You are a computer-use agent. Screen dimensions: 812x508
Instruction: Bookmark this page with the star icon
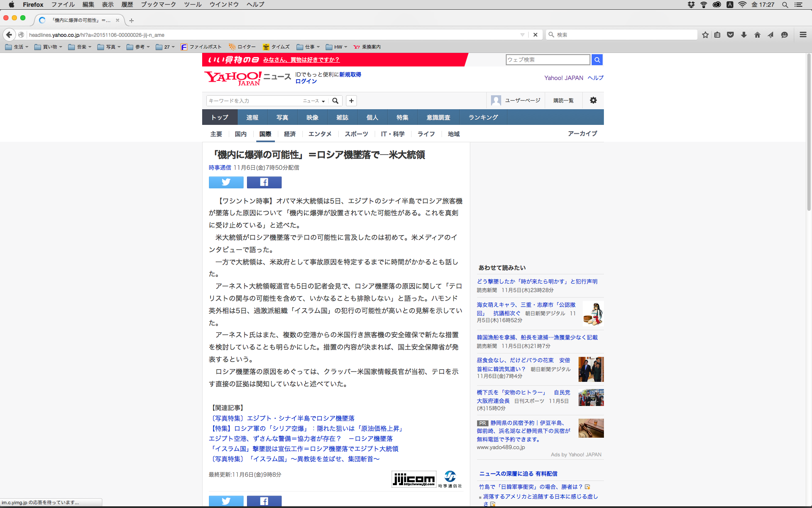click(705, 35)
